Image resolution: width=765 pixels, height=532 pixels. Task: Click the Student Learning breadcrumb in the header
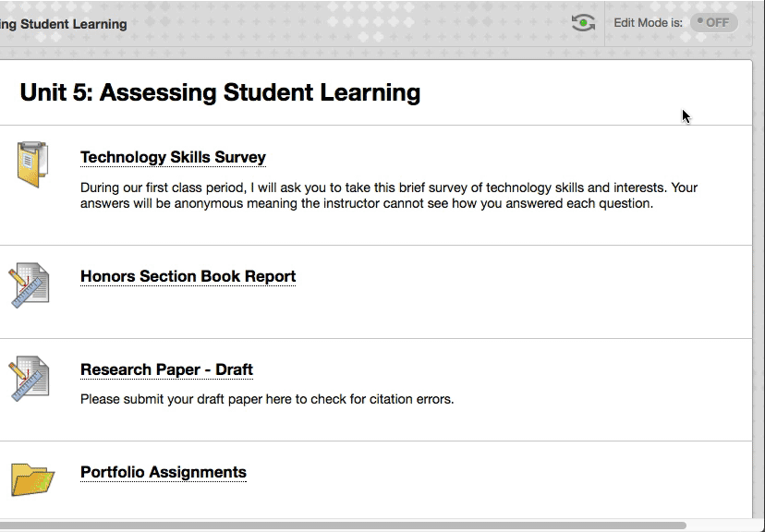(x=63, y=24)
